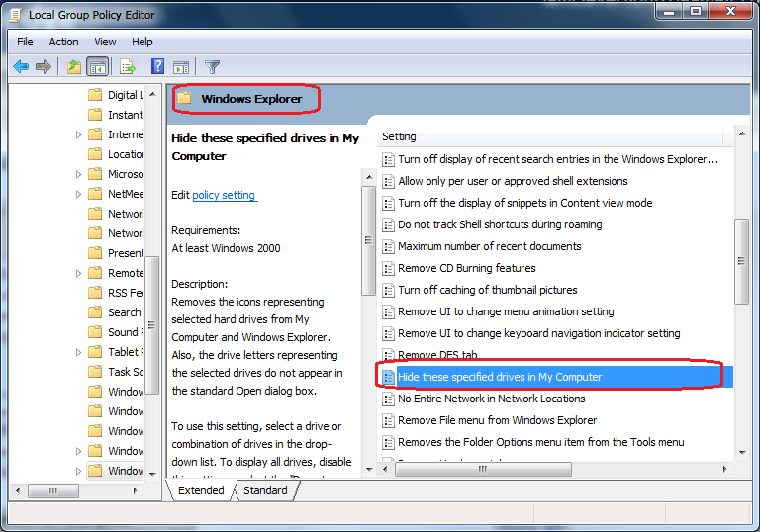Click the settings list horizontal scrollbar thumb
Viewport: 760px width, 532px height.
(x=483, y=469)
